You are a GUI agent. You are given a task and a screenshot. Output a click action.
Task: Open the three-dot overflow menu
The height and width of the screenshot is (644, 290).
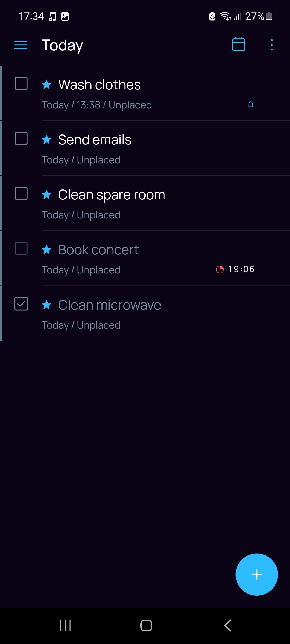[x=272, y=45]
